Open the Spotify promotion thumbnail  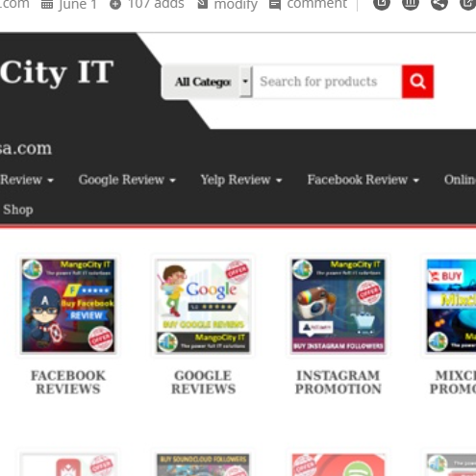(x=338, y=464)
